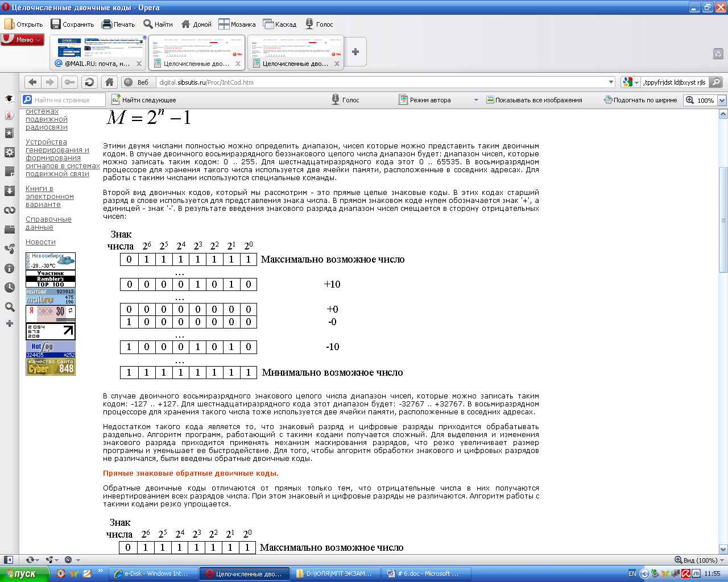This screenshot has width=728, height=582.
Task: Open the Yandex sidebar panel
Action: point(9,115)
